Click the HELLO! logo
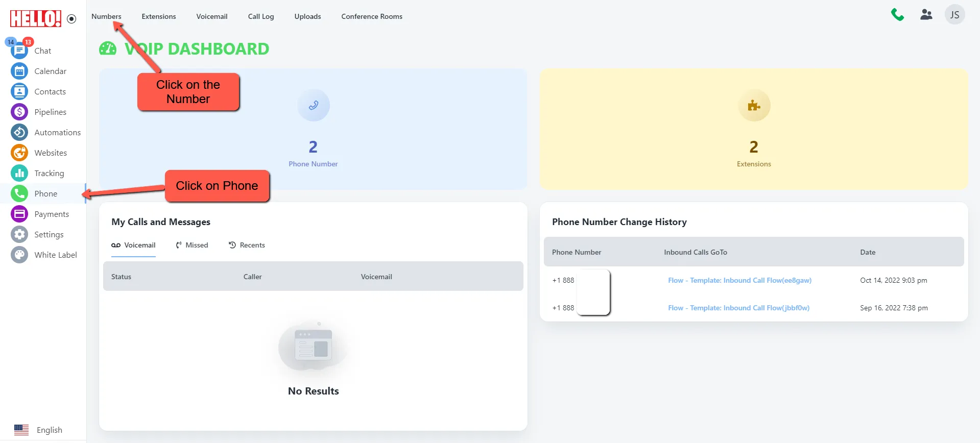980x443 pixels. pos(36,18)
